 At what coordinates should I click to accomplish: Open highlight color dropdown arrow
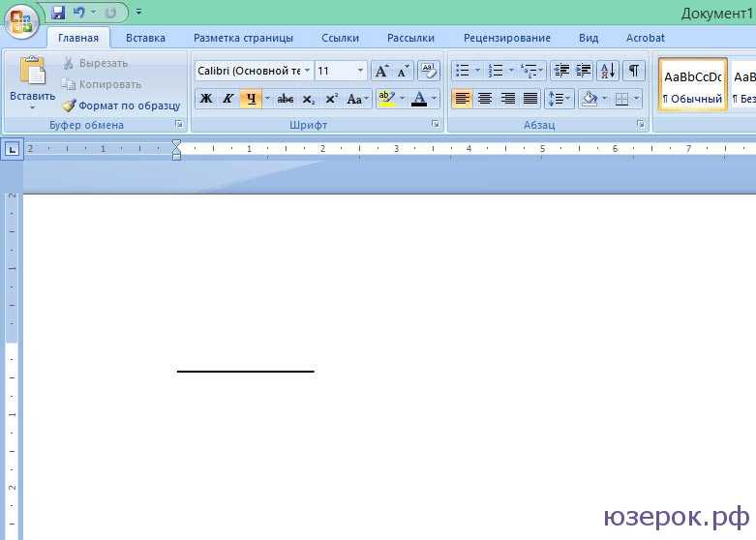pos(402,99)
